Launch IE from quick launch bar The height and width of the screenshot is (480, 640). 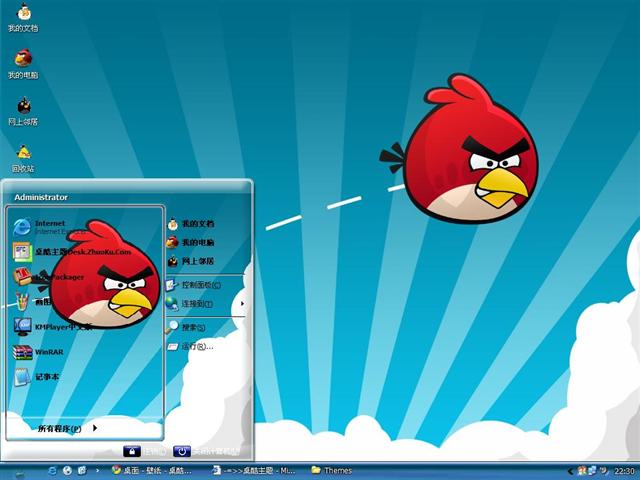coord(52,471)
